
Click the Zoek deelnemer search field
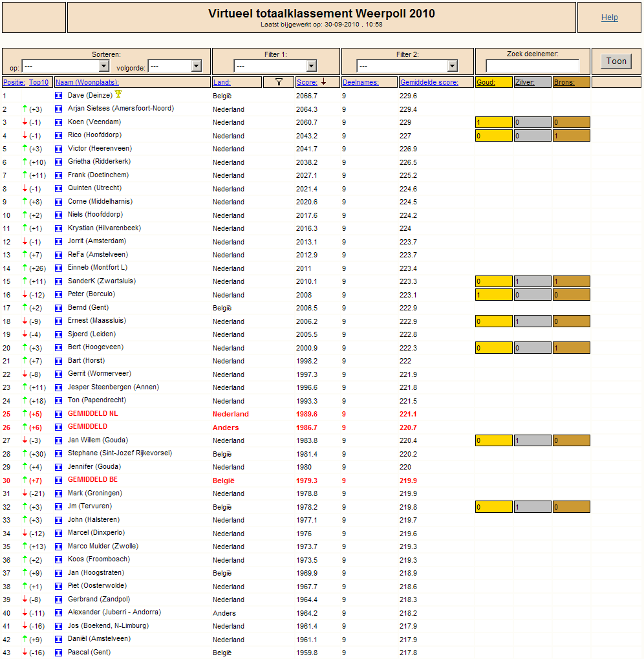coord(532,65)
